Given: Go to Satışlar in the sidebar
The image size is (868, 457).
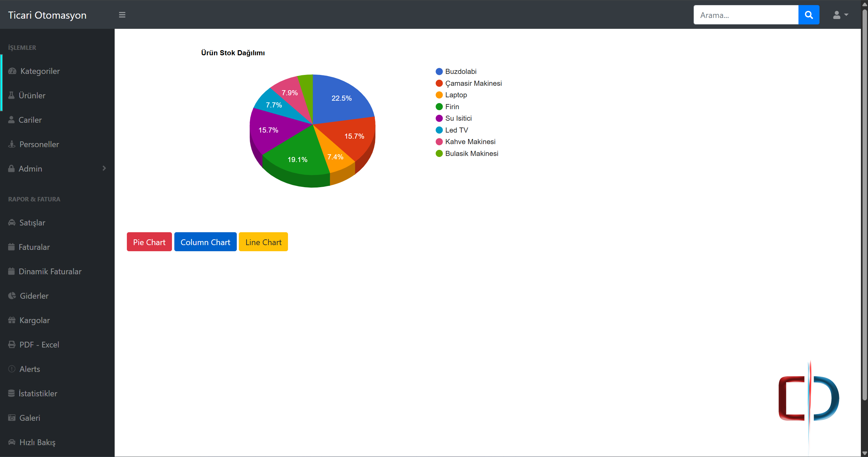Looking at the screenshot, I should pos(32,223).
